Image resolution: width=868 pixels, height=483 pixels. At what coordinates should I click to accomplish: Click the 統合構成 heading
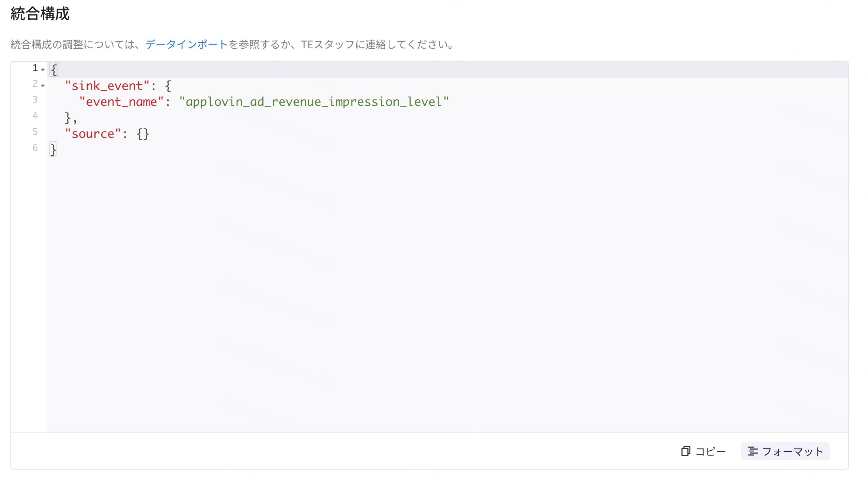(x=40, y=14)
